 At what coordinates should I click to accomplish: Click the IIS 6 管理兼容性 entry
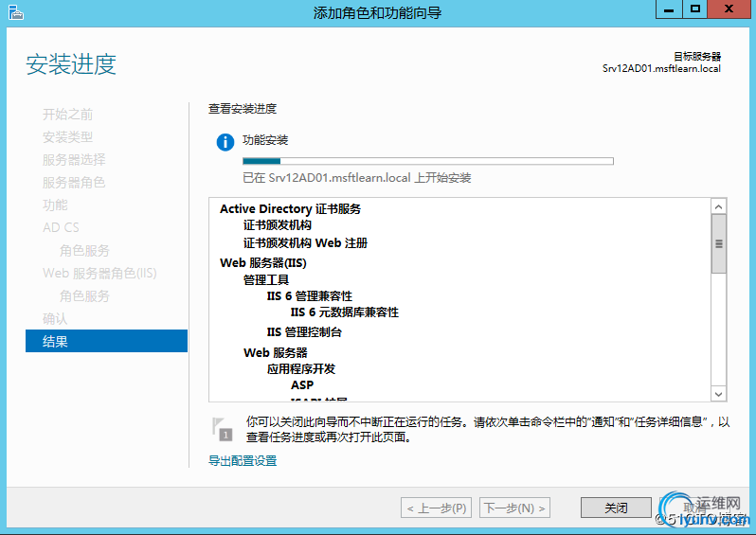point(310,296)
